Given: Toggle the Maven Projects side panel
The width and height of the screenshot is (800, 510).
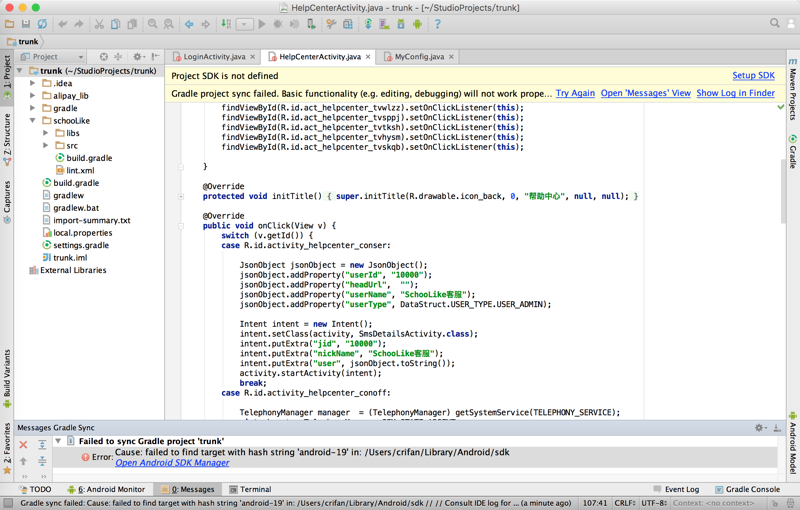Looking at the screenshot, I should click(792, 92).
